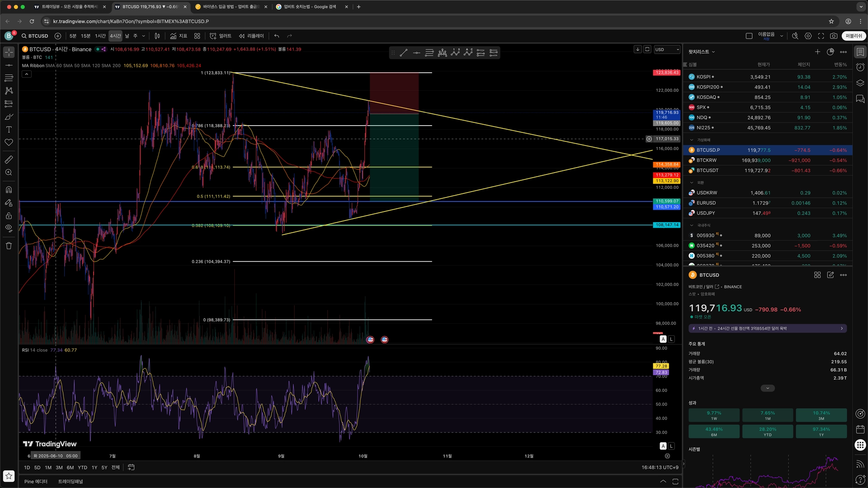Click the trash can remove-drawings icon
This screenshot has height=488, width=868.
[x=9, y=246]
